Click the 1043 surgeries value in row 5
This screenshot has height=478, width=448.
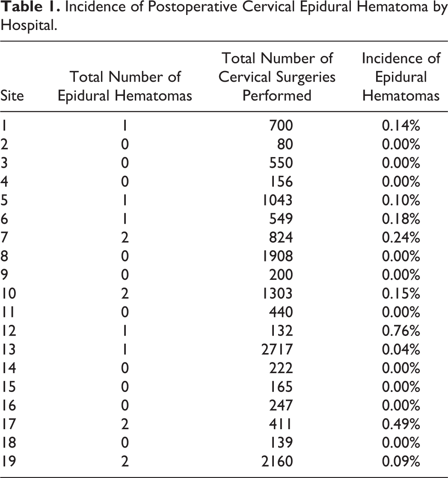pos(277,200)
